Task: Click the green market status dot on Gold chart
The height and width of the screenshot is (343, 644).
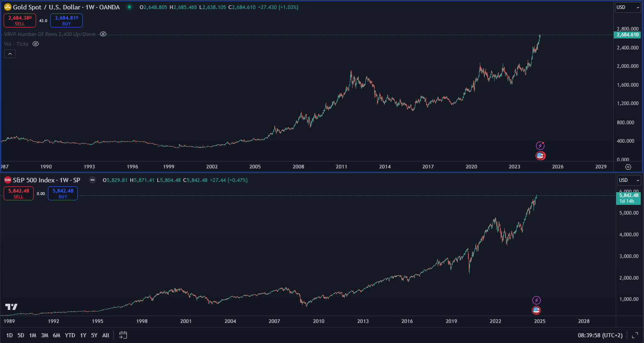Action: (129, 7)
